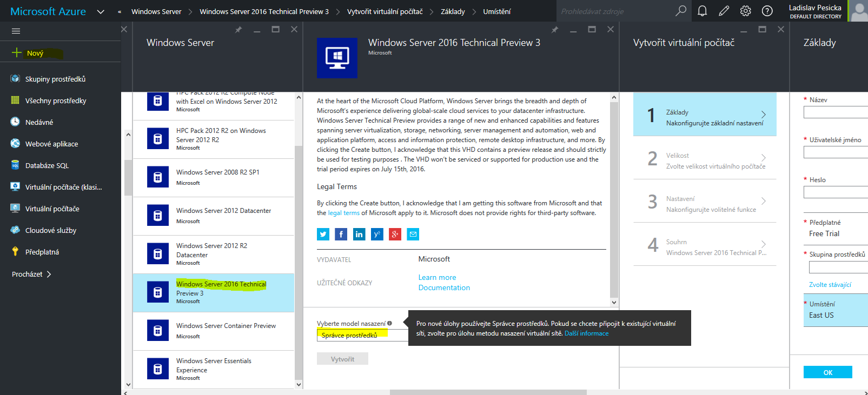The height and width of the screenshot is (395, 868).
Task: Click the Předplatná key icon
Action: click(x=15, y=251)
